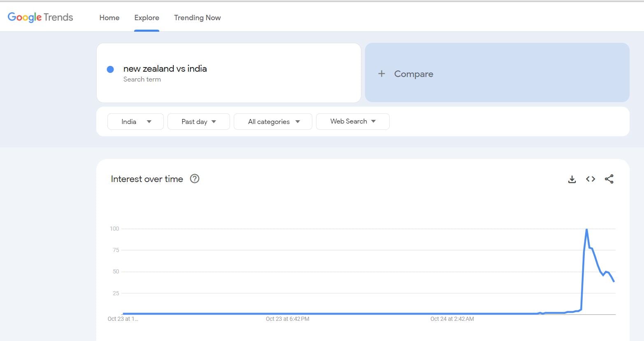Open help for Interest over time
Viewport: 644px width, 341px height.
coord(195,179)
